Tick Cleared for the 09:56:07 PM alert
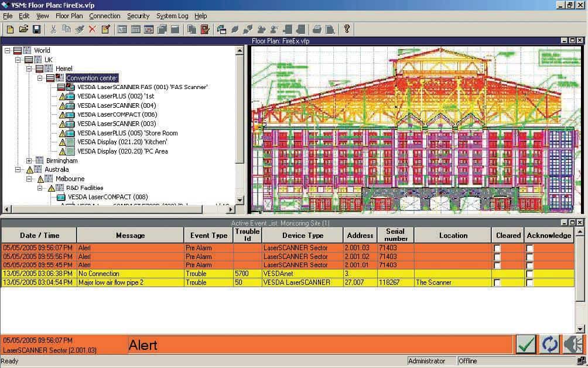This screenshot has height=368, width=588. tap(497, 248)
